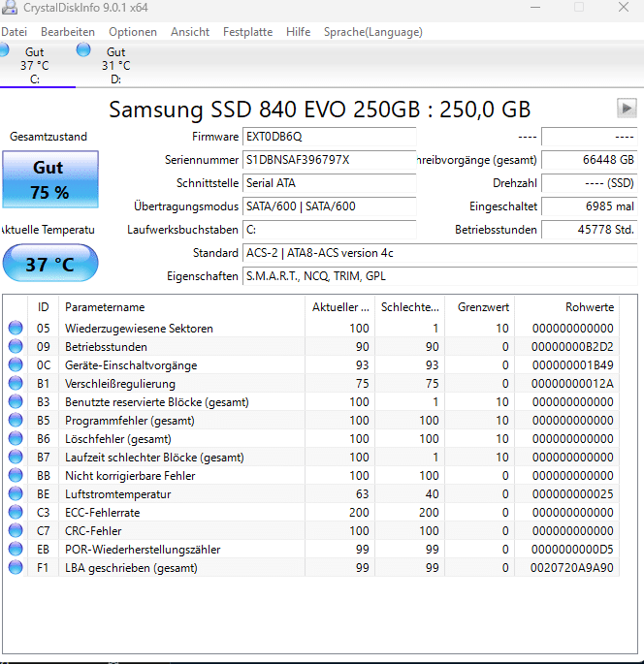Go to next disk with arrow button
Screen dimensions: 644x664
coord(627,109)
